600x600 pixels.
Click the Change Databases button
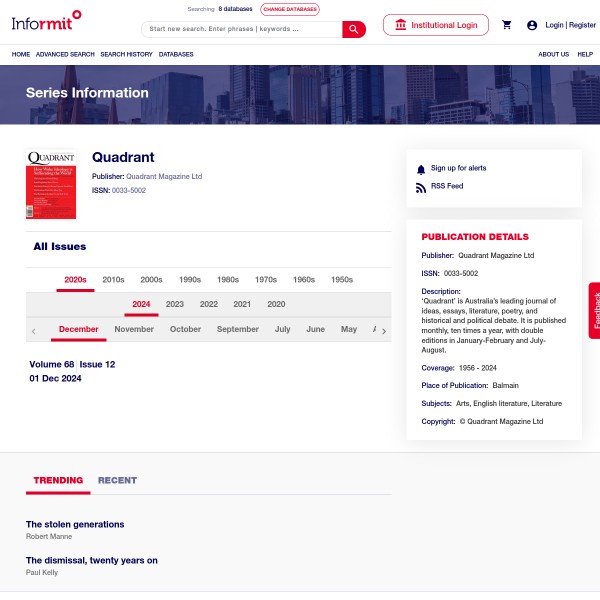tap(290, 9)
